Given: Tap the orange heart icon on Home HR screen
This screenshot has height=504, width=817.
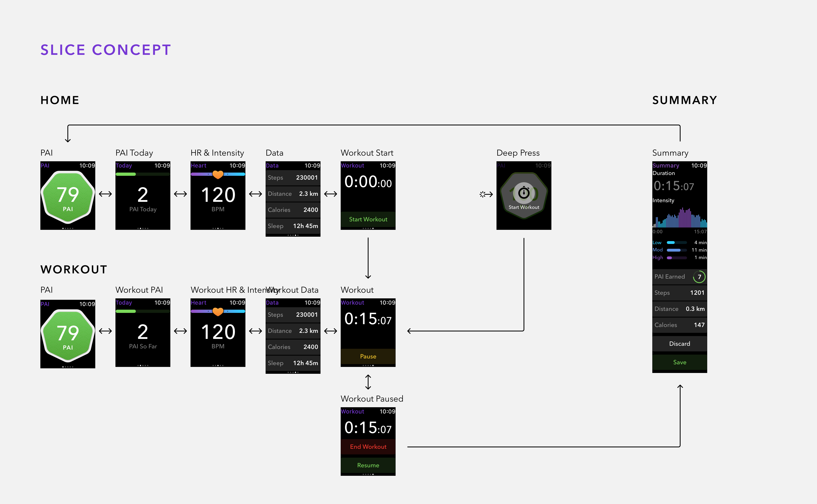Looking at the screenshot, I should [218, 174].
